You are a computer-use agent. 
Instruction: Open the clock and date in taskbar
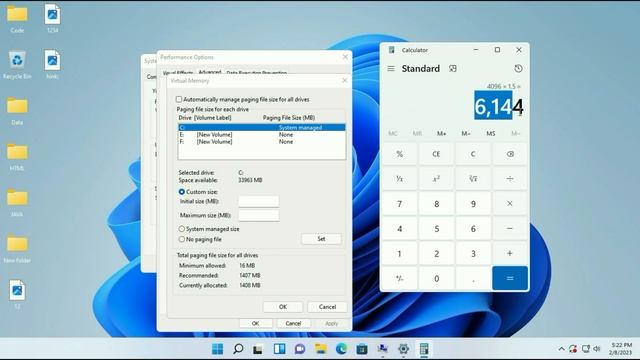coord(621,349)
